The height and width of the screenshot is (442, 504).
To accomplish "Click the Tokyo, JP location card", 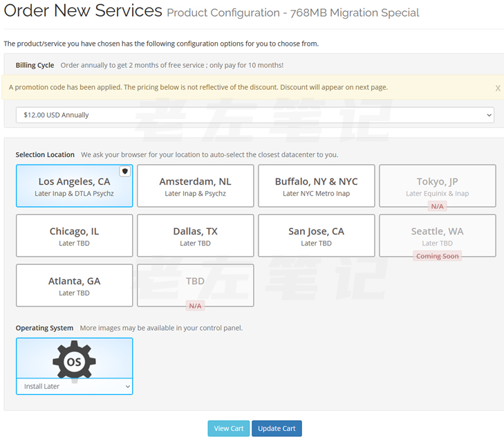I will [x=437, y=184].
